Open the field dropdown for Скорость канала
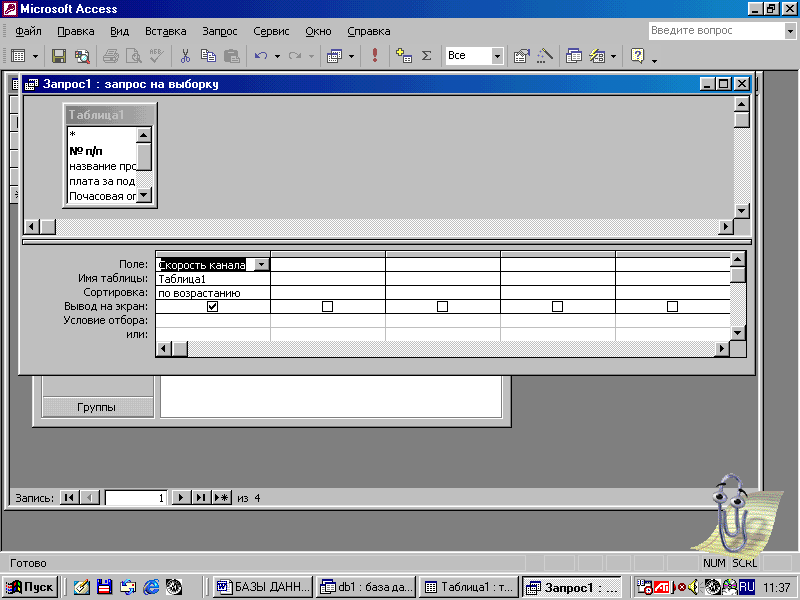Screen dimensions: 800x600 [x=261, y=265]
